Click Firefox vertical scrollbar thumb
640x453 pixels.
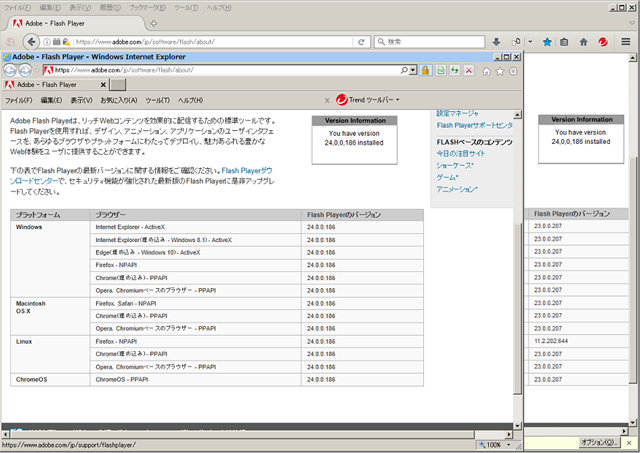633,269
